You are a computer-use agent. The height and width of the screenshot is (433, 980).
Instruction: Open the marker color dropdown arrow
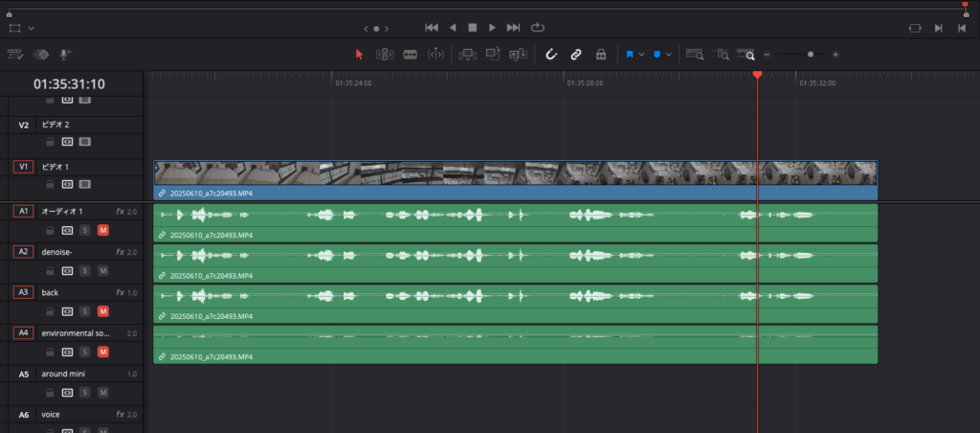tap(669, 55)
